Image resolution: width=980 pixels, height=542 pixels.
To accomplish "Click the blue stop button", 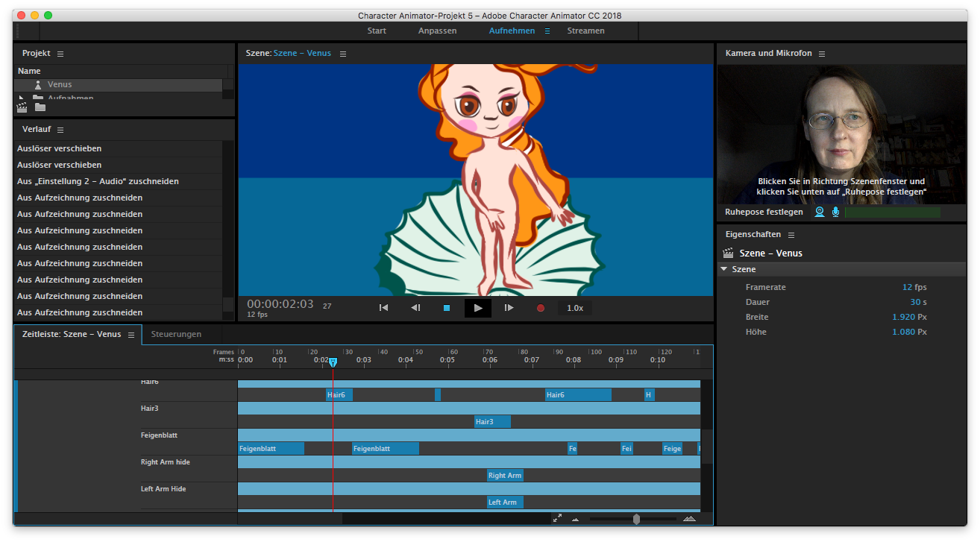I will click(x=447, y=308).
